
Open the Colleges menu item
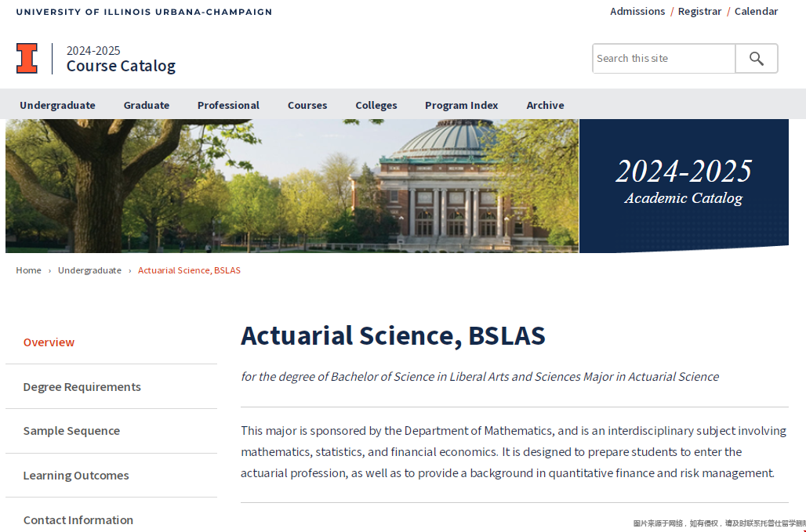tap(376, 105)
